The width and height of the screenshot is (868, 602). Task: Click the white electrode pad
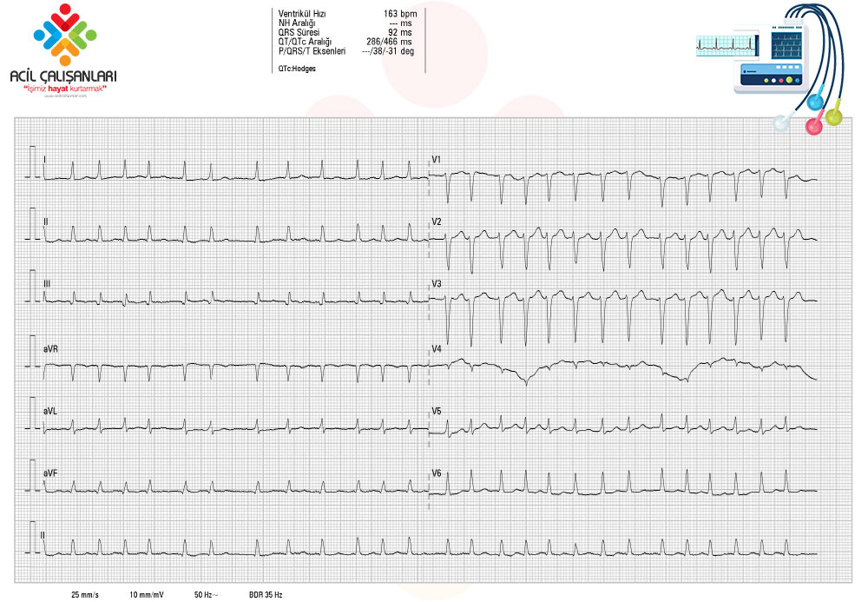tap(785, 121)
